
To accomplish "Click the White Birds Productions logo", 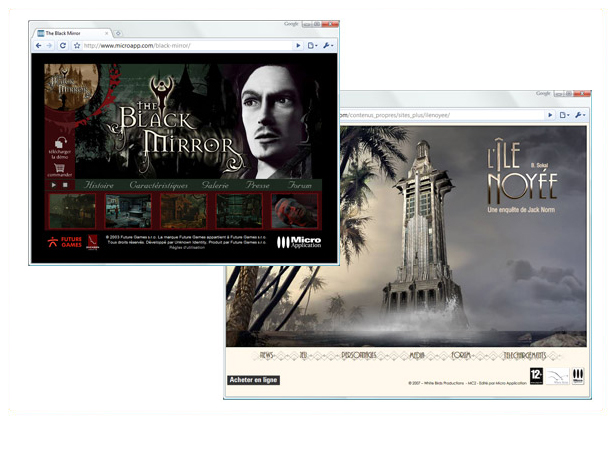I will tap(557, 377).
